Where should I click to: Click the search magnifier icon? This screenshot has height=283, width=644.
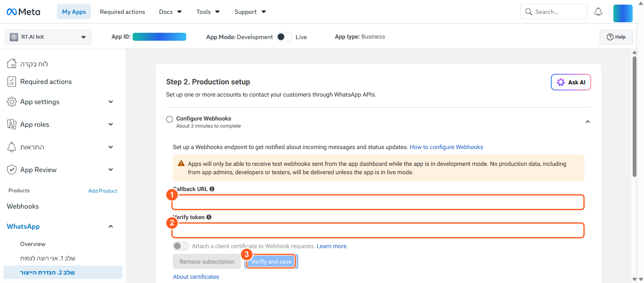pos(529,12)
